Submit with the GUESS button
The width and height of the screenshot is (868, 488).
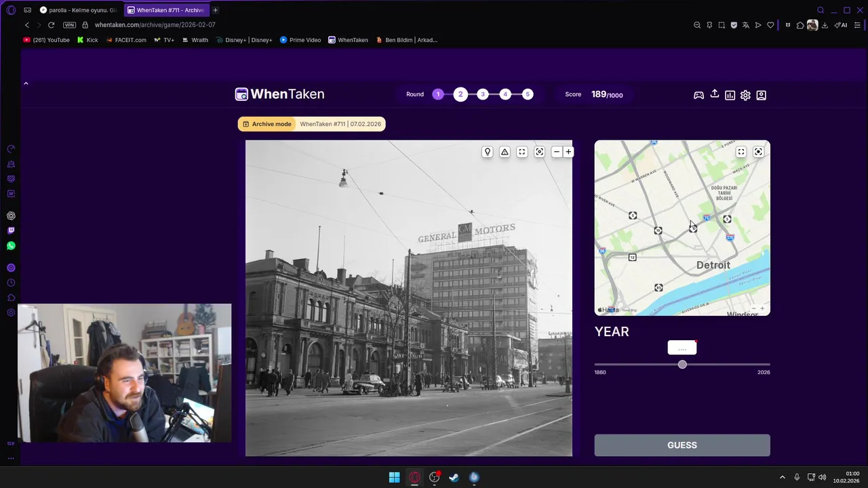pos(682,445)
